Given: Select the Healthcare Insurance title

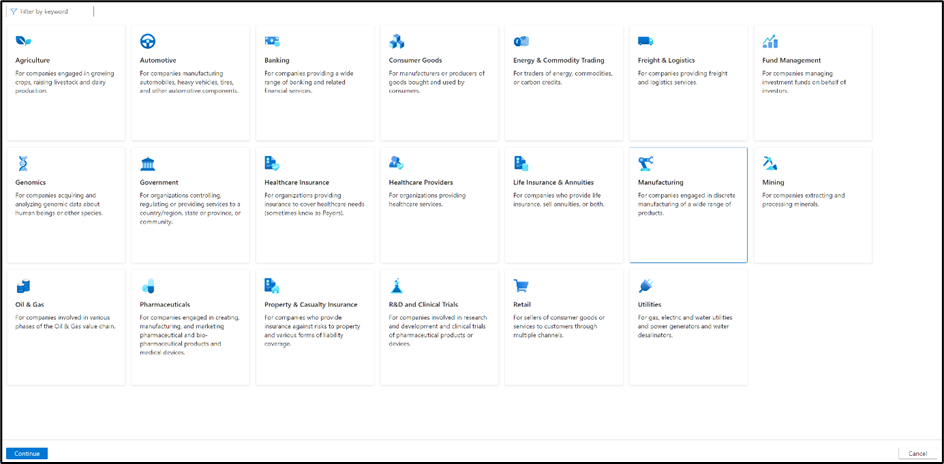Looking at the screenshot, I should click(297, 182).
